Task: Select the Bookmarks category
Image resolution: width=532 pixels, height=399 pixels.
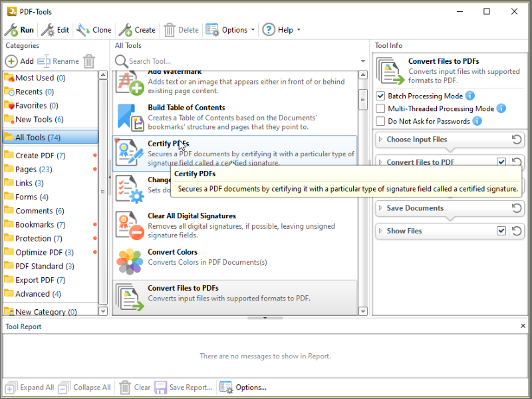Action: pyautogui.click(x=37, y=223)
